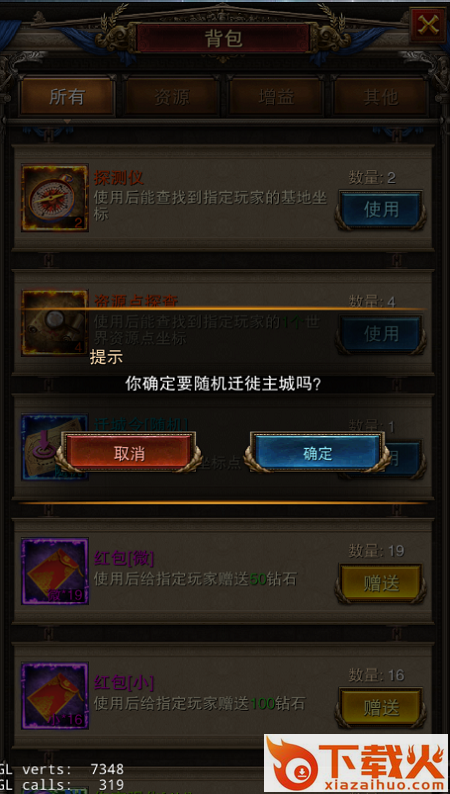Click the 红包[小] item name text

click(124, 683)
